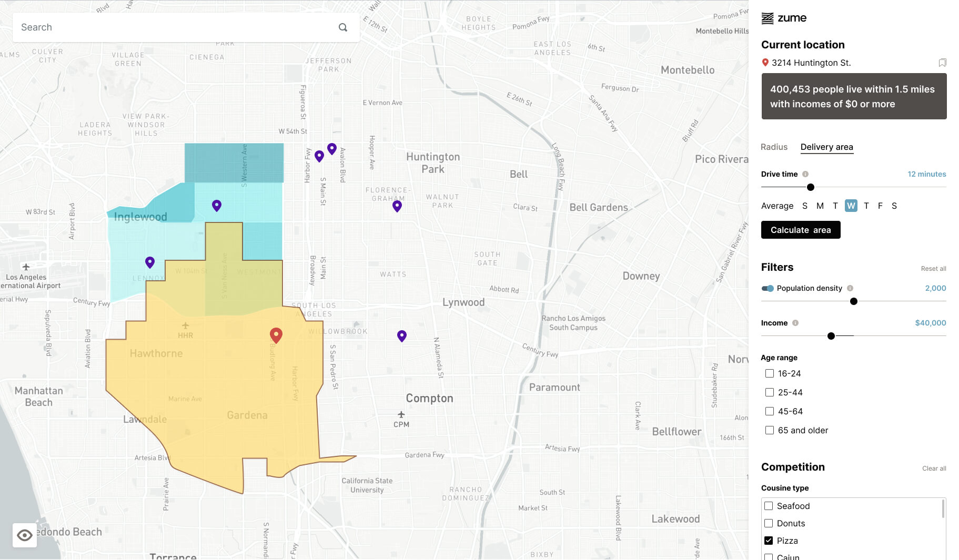The height and width of the screenshot is (560, 959).
Task: Check the 25-44 age range box
Action: (x=770, y=392)
